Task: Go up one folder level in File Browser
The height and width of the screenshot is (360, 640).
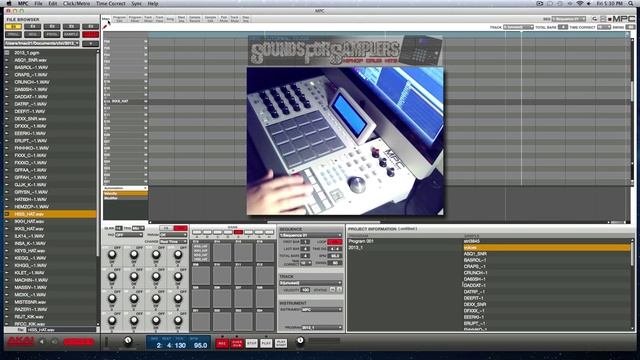Action: pyautogui.click(x=90, y=43)
